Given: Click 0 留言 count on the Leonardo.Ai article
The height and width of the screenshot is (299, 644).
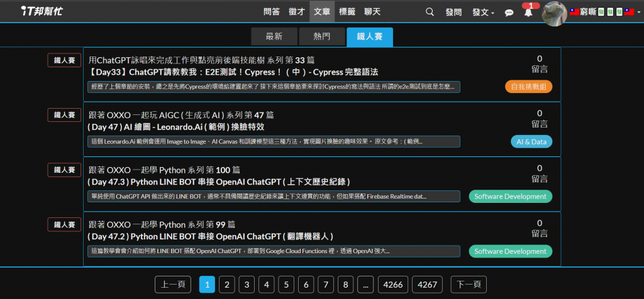Looking at the screenshot, I should click(540, 119).
